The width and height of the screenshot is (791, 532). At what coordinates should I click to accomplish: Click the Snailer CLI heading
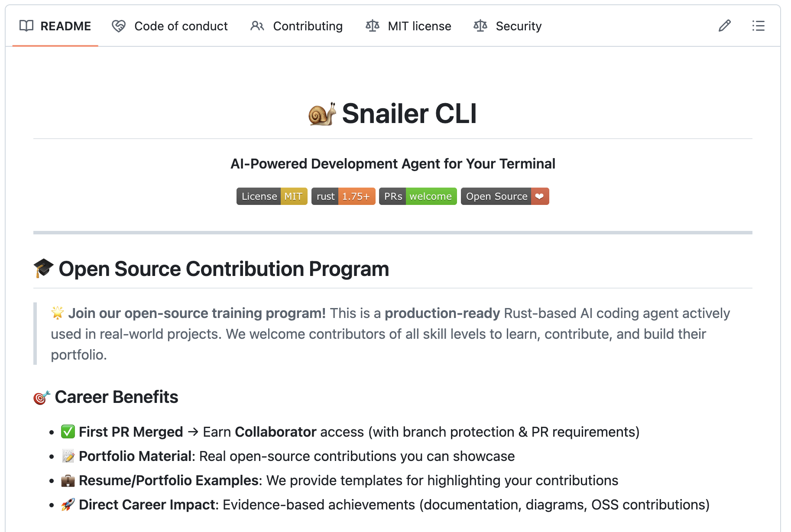(409, 114)
